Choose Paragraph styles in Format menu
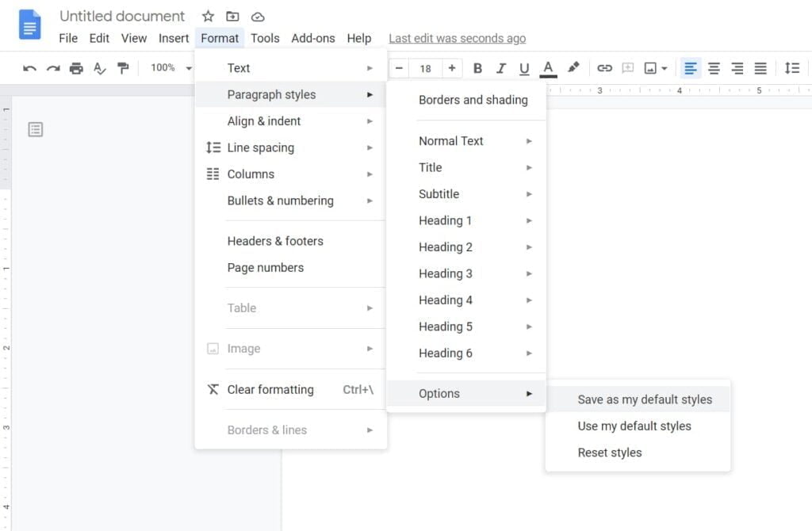This screenshot has width=812, height=531. click(290, 94)
